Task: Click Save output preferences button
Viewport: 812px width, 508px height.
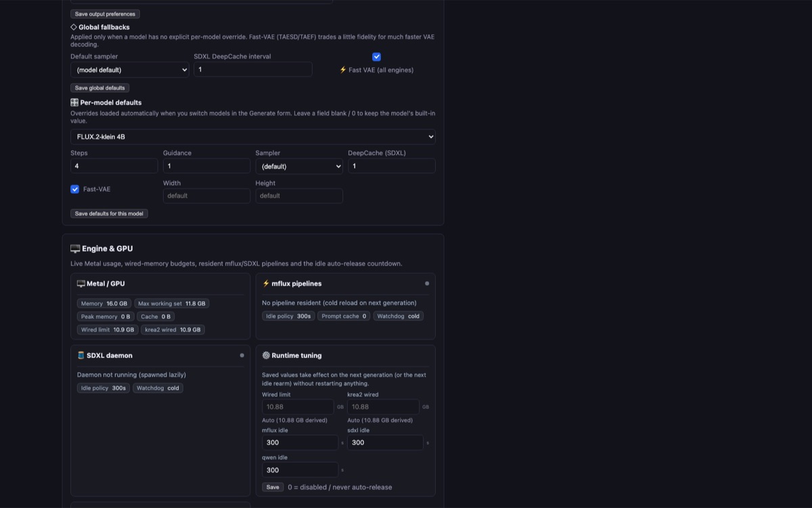Action: point(105,14)
